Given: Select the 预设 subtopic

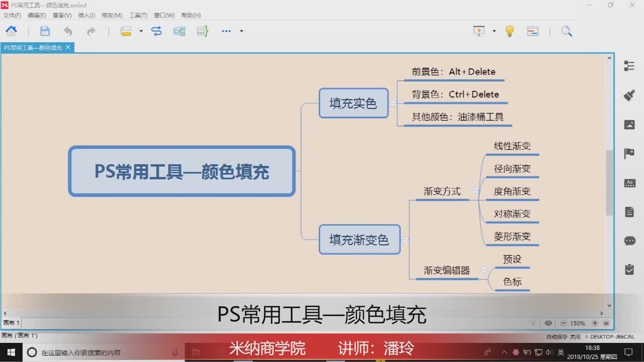Looking at the screenshot, I should [512, 259].
